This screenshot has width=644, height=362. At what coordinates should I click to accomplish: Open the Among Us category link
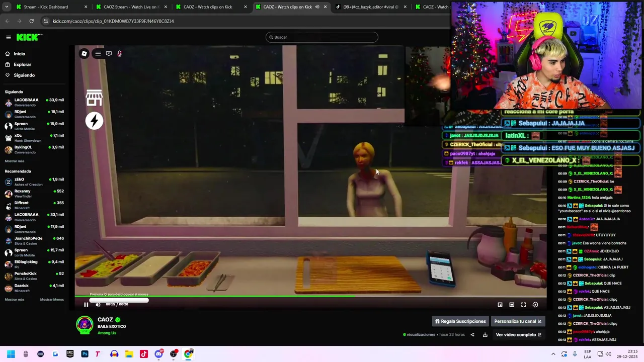107,333
